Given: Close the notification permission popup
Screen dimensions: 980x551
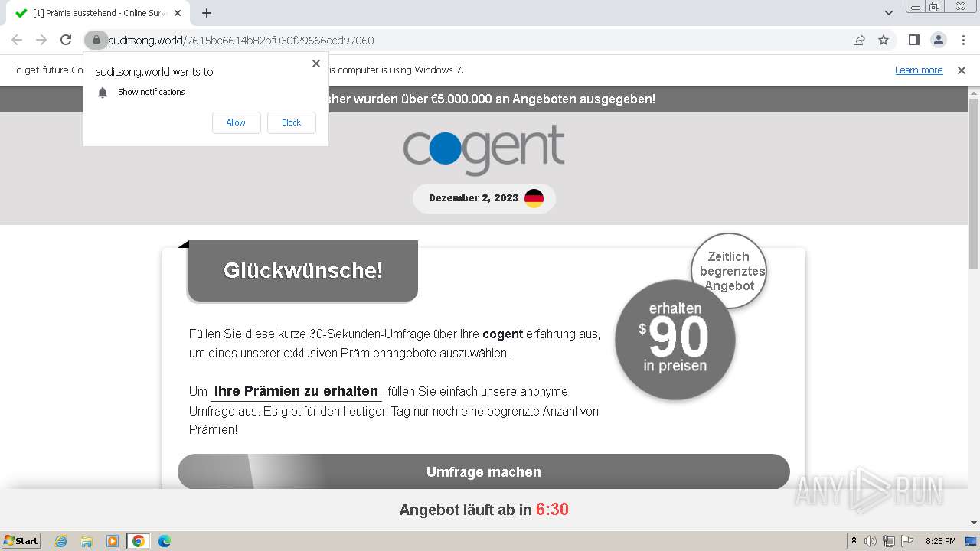Looking at the screenshot, I should [x=316, y=64].
